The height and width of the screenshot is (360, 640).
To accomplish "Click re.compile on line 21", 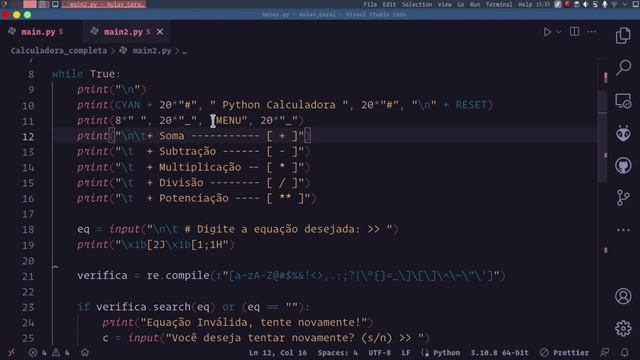I will pyautogui.click(x=178, y=276).
